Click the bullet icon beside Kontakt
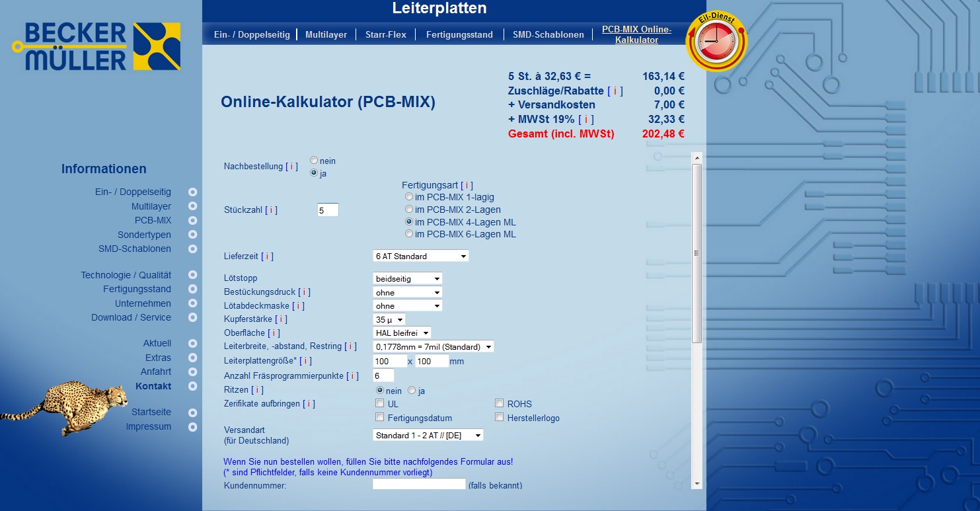This screenshot has width=980, height=511. [192, 386]
